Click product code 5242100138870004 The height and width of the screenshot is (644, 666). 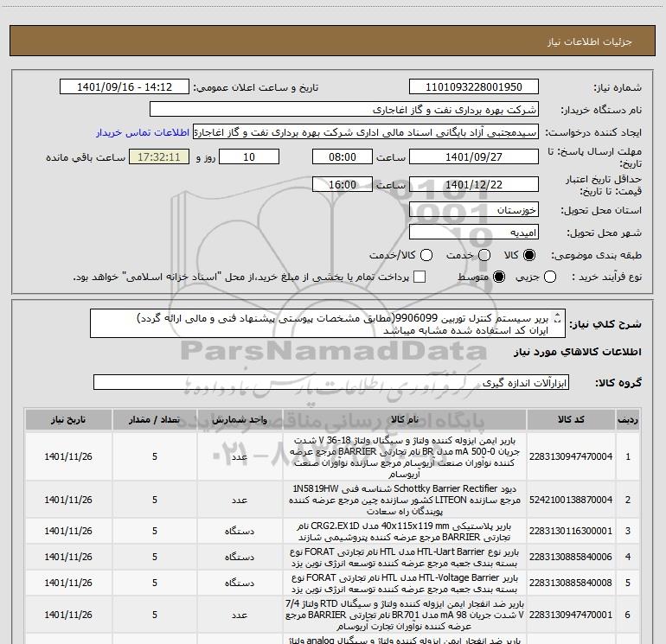[x=571, y=501]
